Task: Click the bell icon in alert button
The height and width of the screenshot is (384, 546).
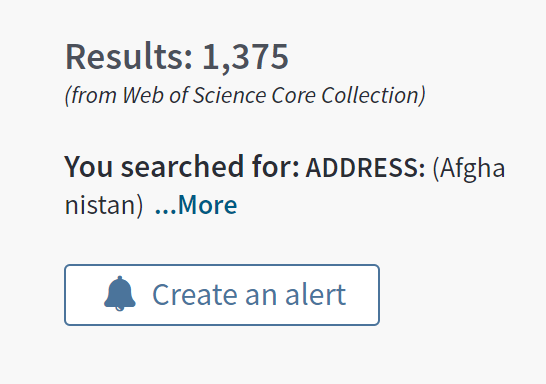Action: [120, 293]
